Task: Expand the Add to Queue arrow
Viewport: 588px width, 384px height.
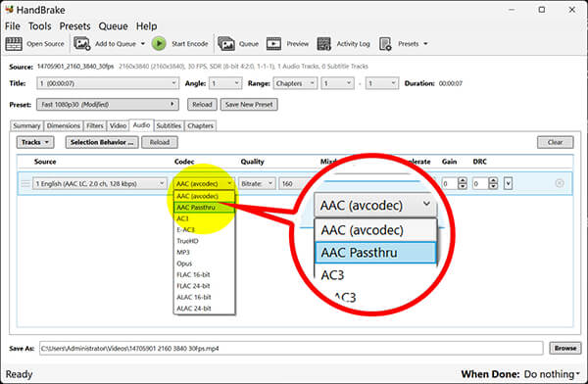Action: click(x=143, y=44)
